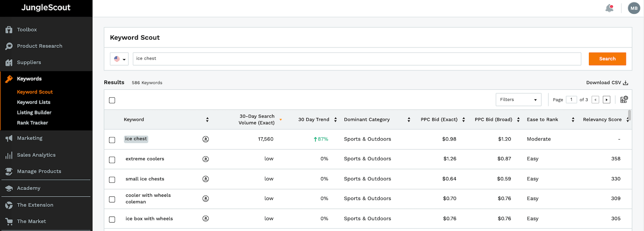
Task: Open Keyword Scout in the sidebar
Action: [35, 92]
